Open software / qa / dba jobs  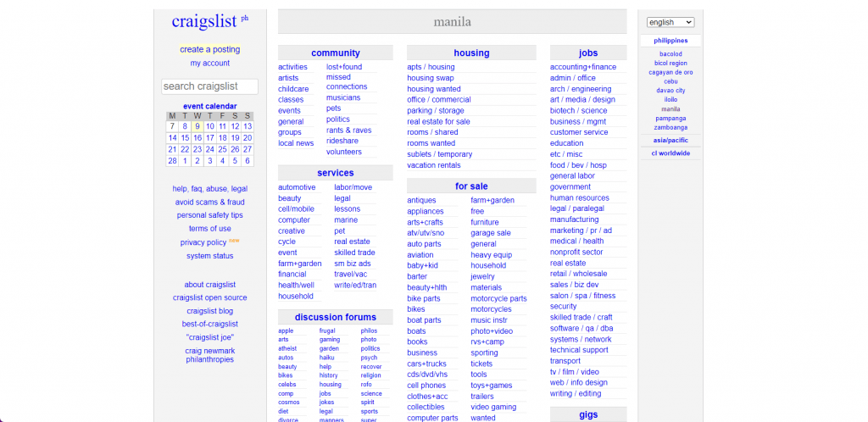pyautogui.click(x=581, y=329)
